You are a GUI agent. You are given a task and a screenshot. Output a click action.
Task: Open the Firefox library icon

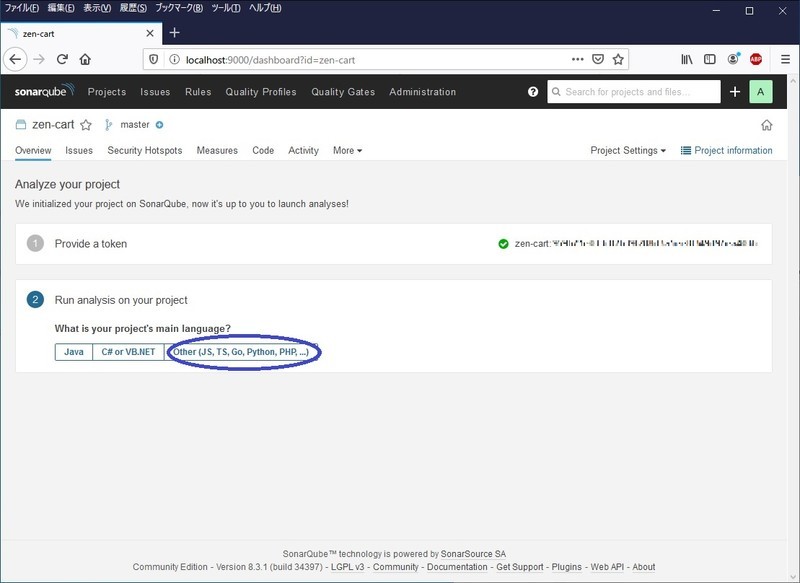687,60
